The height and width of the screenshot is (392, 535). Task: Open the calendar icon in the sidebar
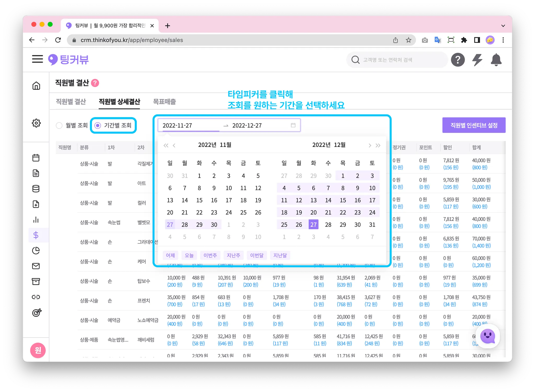36,158
